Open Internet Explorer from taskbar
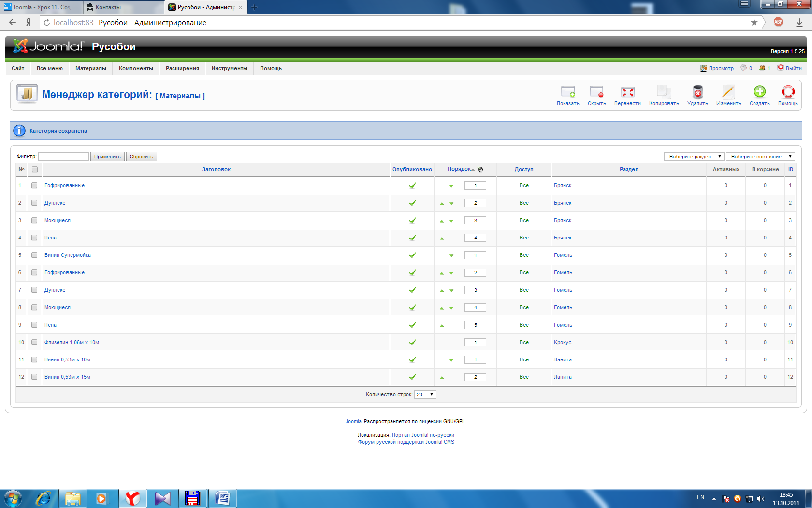The height and width of the screenshot is (508, 812). 43,498
